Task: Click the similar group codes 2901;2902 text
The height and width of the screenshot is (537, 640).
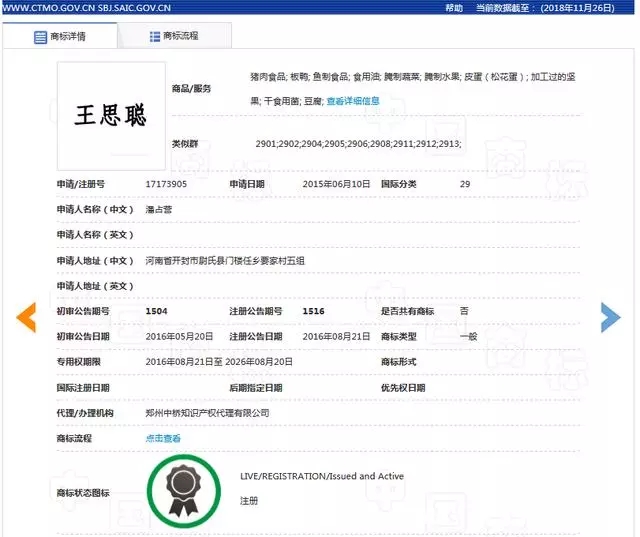Action: click(358, 145)
